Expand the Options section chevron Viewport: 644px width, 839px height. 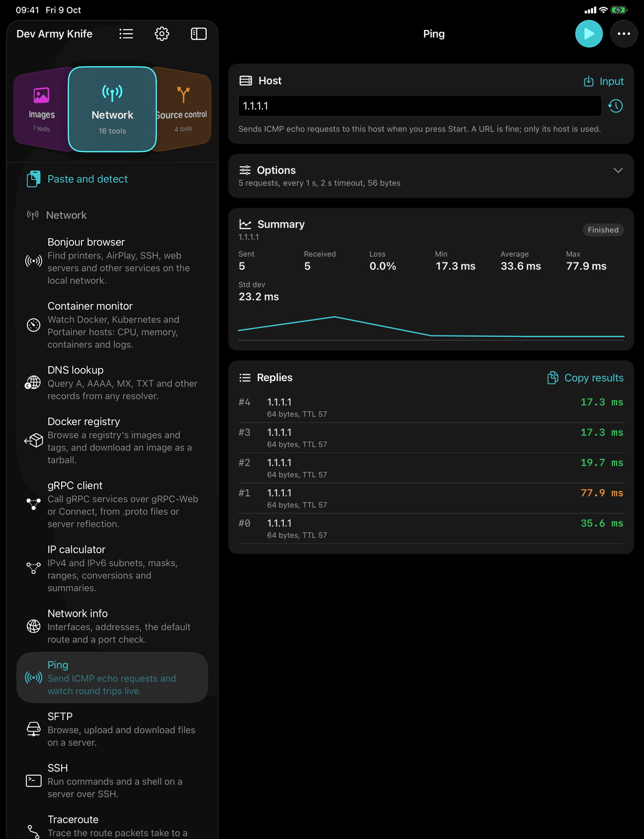tap(618, 170)
